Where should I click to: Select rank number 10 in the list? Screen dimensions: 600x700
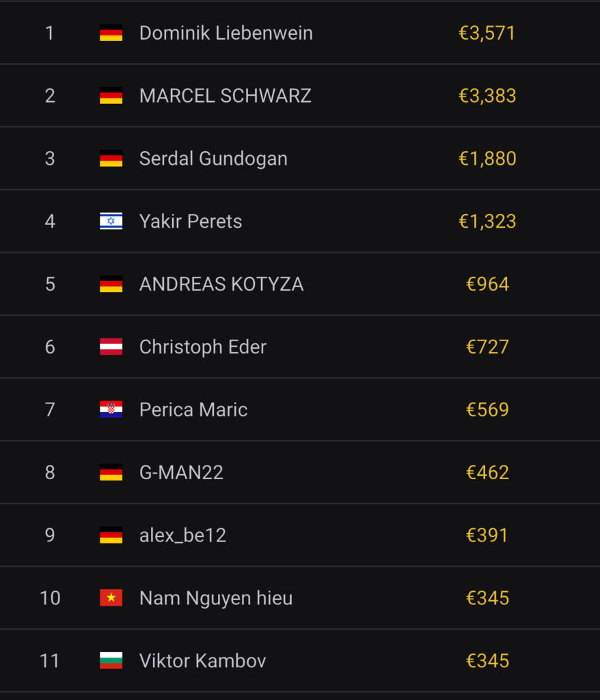click(x=50, y=598)
